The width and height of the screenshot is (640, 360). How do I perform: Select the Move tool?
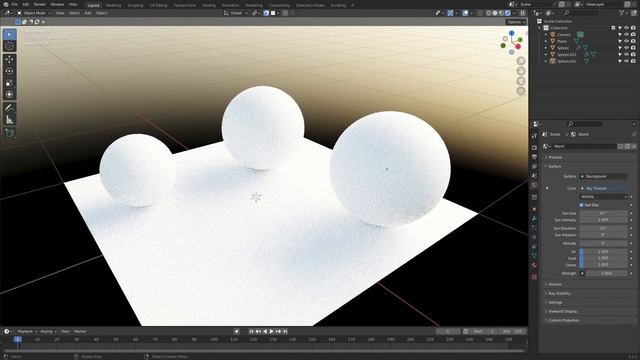coord(9,60)
